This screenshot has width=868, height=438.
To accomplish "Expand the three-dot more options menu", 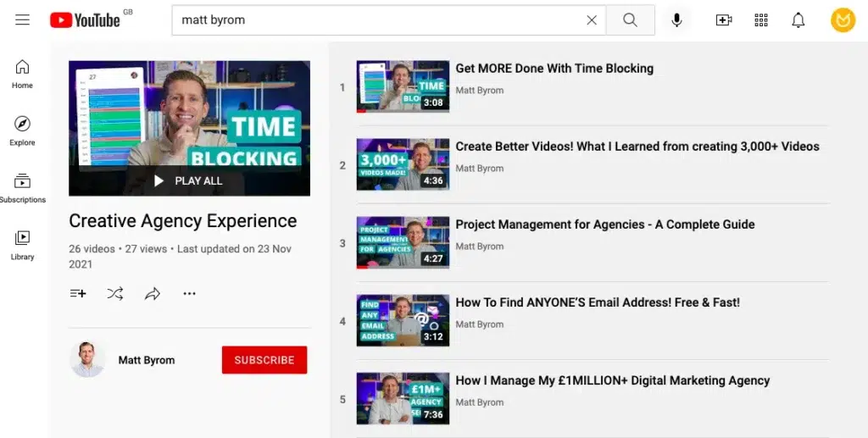I will coord(189,294).
